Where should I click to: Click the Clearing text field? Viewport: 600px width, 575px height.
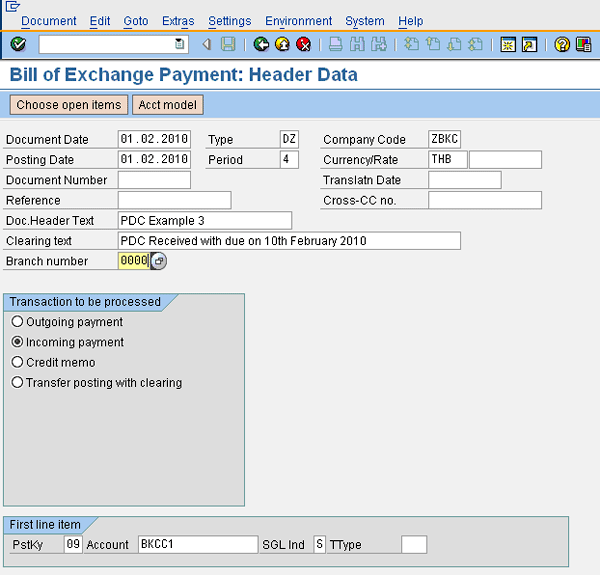pyautogui.click(x=288, y=241)
